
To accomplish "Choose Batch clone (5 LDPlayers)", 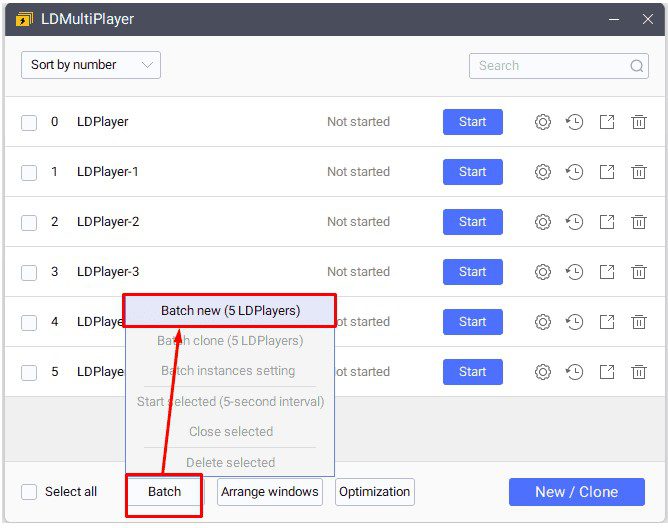I will pos(230,341).
